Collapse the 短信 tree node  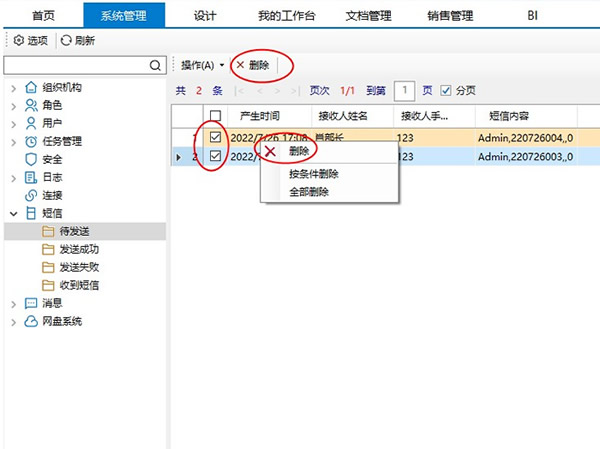pyautogui.click(x=13, y=213)
